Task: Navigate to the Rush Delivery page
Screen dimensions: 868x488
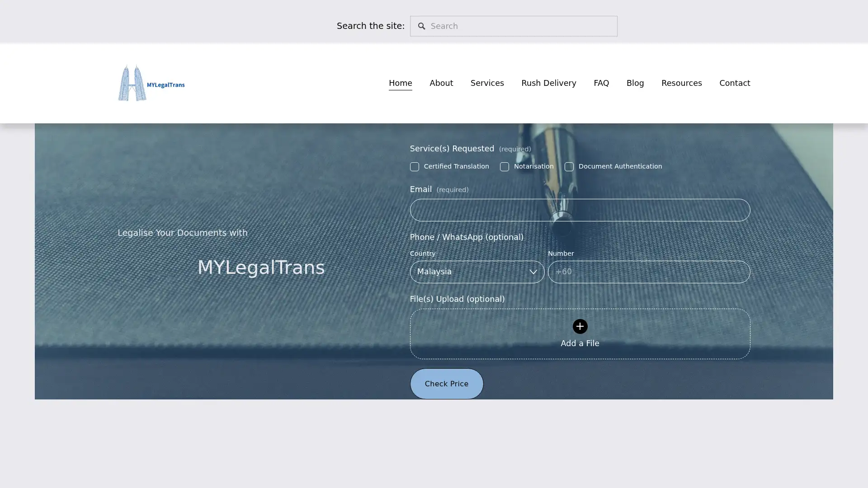Action: (x=548, y=83)
